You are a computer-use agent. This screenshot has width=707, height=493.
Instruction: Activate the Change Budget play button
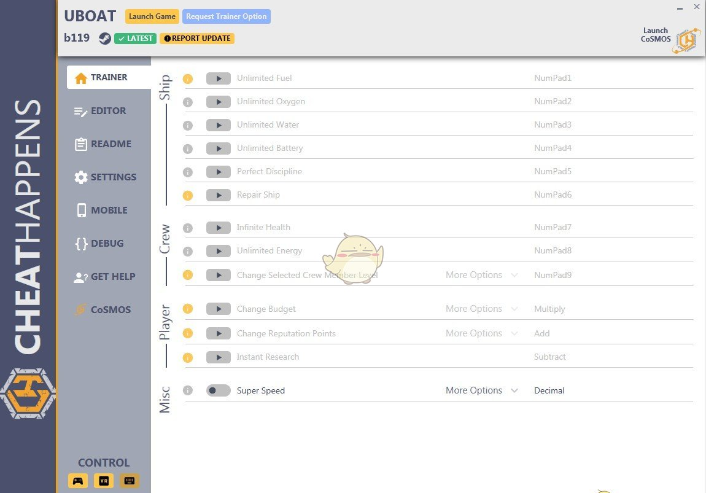(x=218, y=309)
